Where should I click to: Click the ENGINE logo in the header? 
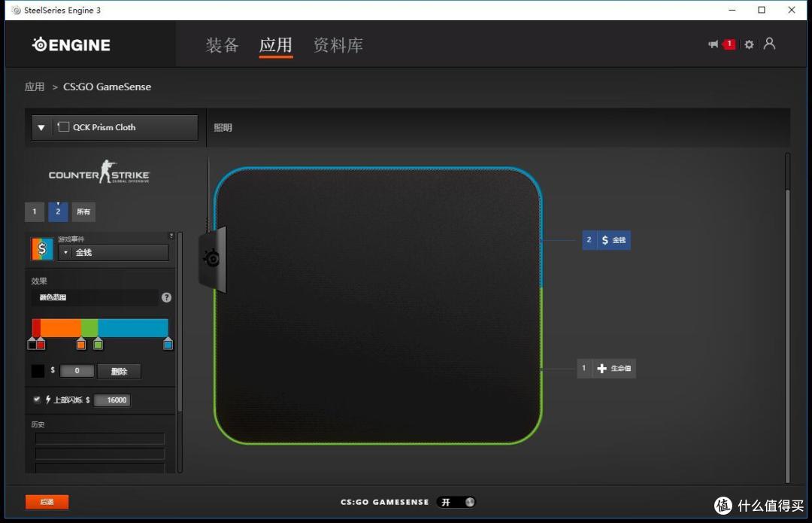[x=71, y=45]
